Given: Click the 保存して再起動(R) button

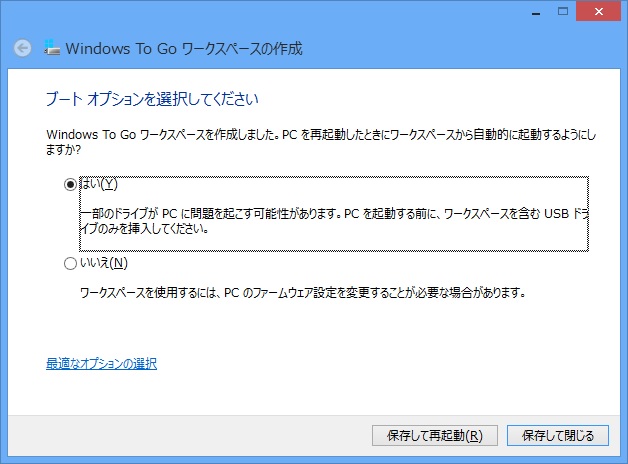Looking at the screenshot, I should coord(435,436).
